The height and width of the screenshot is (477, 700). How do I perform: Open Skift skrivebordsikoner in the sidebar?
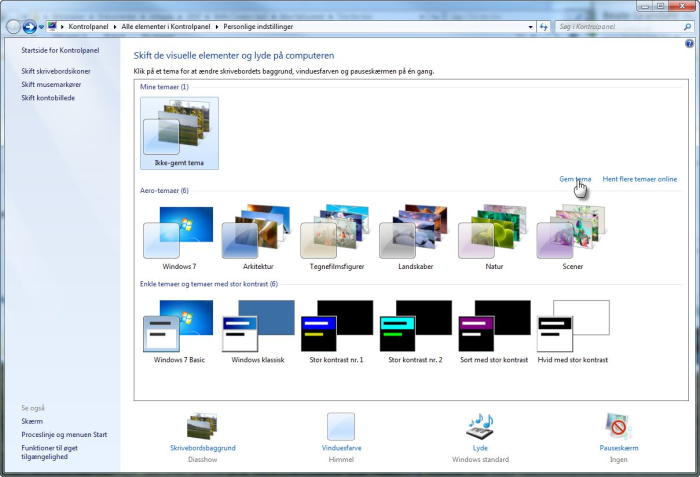tap(57, 71)
